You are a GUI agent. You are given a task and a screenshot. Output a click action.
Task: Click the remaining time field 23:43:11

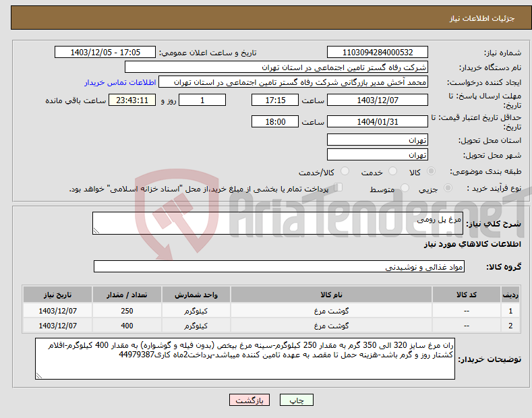(x=132, y=100)
